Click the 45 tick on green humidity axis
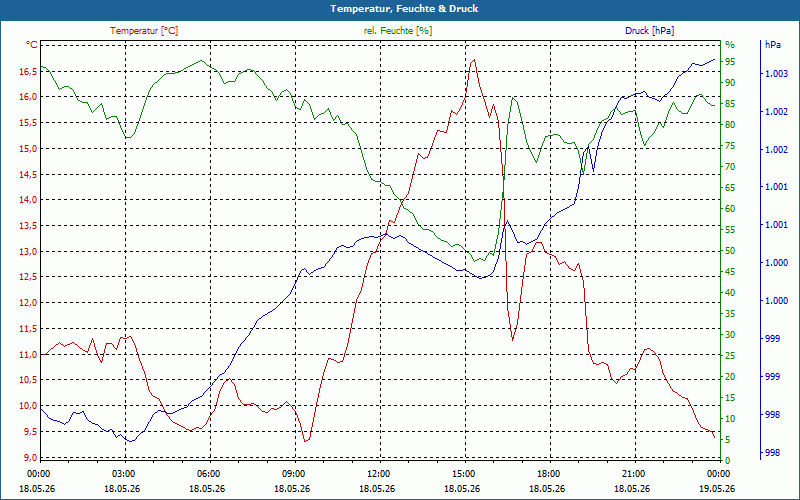800x500 pixels. [x=730, y=272]
